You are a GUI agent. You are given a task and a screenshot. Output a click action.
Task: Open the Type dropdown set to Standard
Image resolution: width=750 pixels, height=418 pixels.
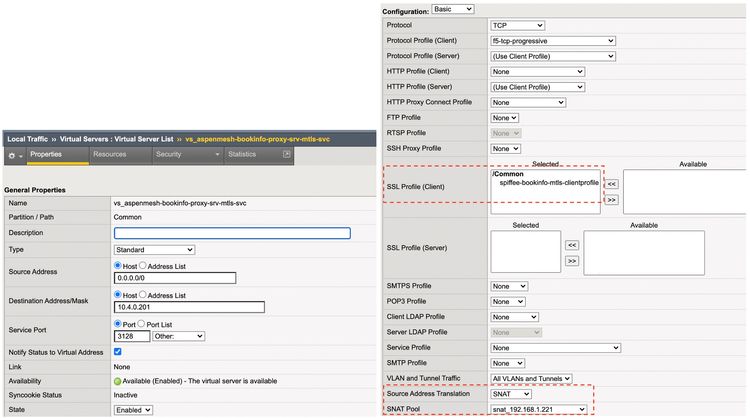tap(155, 249)
